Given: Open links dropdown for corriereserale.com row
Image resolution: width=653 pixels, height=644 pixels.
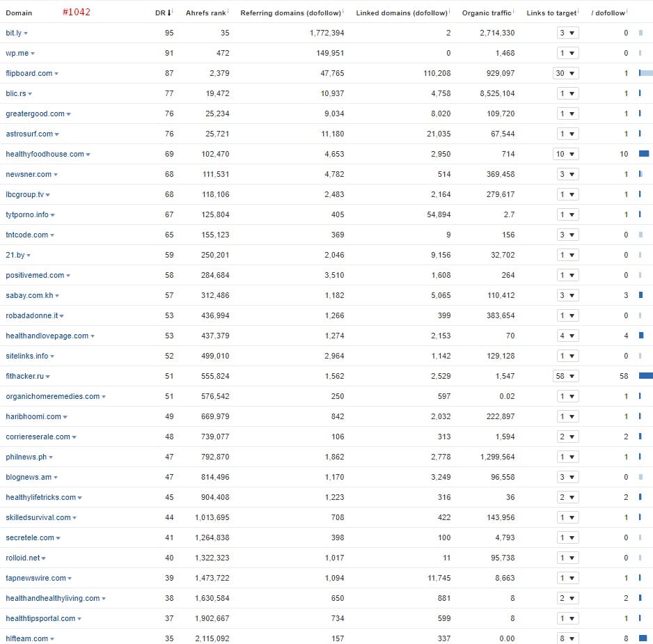Looking at the screenshot, I should (x=567, y=437).
